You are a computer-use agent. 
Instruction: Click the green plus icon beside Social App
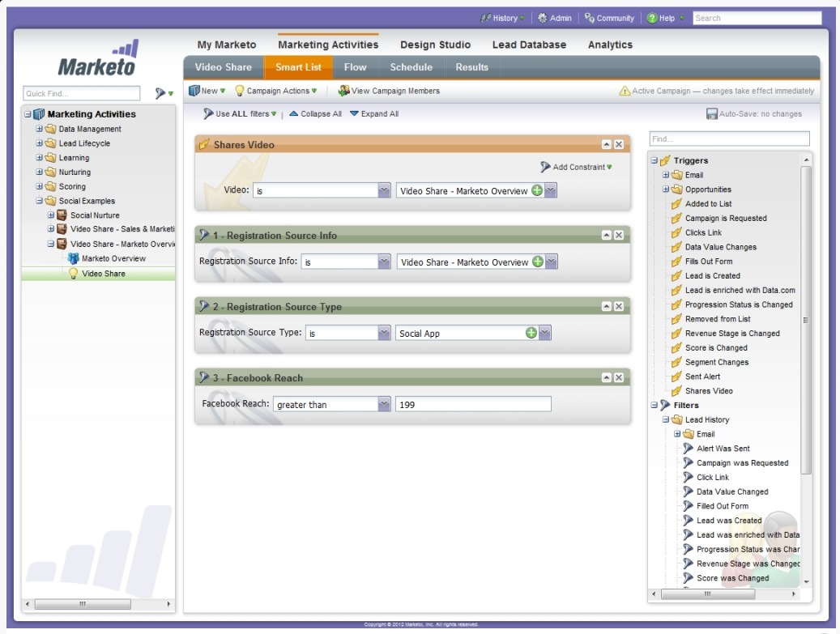531,333
